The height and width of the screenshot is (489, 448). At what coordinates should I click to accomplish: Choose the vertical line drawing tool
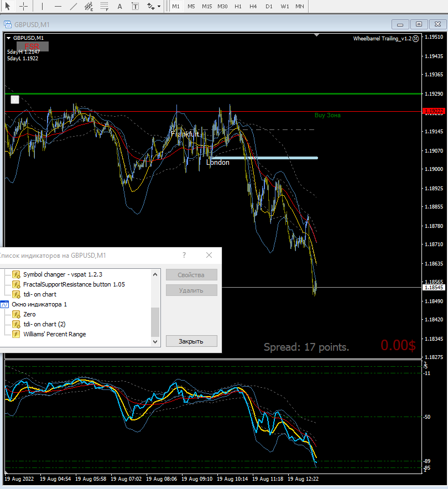[42, 7]
